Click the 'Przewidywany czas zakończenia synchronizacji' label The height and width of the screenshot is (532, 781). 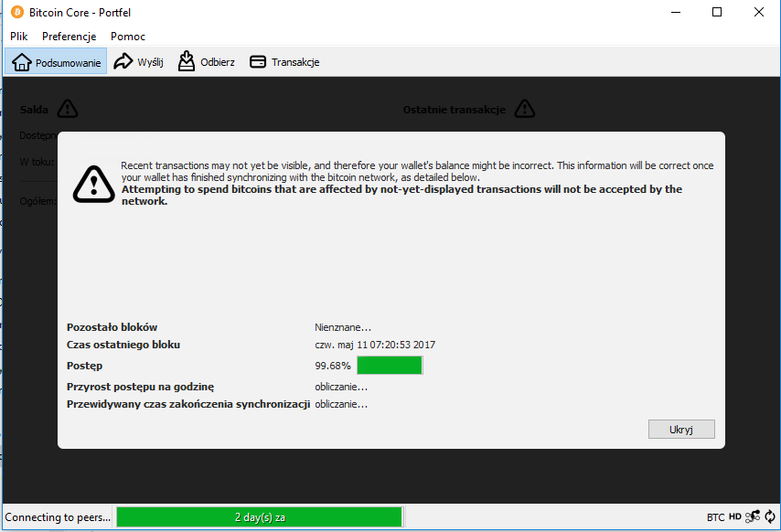[x=188, y=404]
